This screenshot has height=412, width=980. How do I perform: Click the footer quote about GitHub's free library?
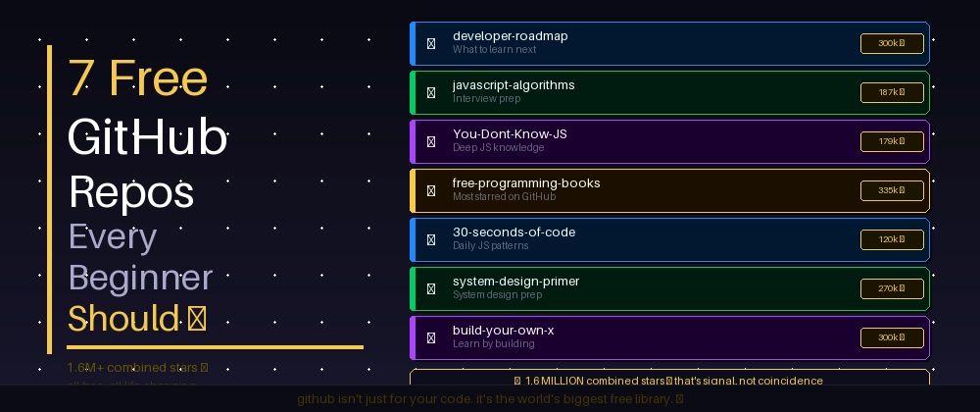(490, 399)
